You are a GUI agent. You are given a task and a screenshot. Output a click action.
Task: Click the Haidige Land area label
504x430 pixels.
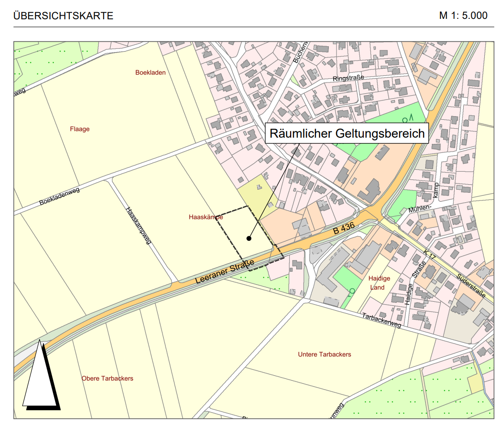379,282
